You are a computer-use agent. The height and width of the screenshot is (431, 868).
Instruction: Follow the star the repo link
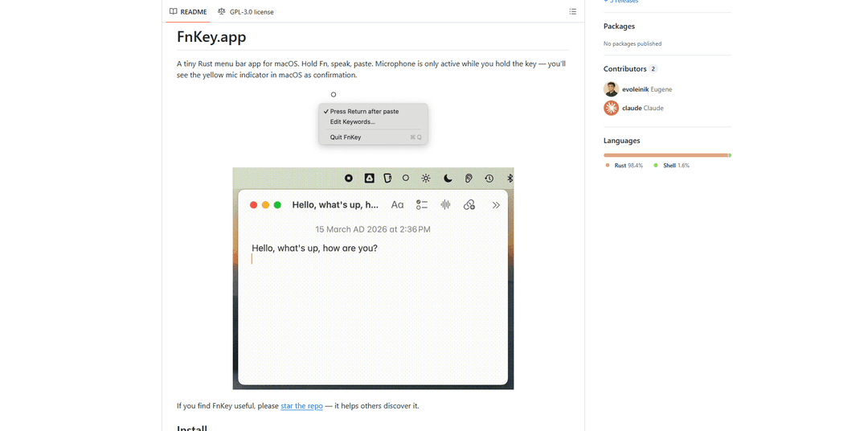pyautogui.click(x=301, y=406)
